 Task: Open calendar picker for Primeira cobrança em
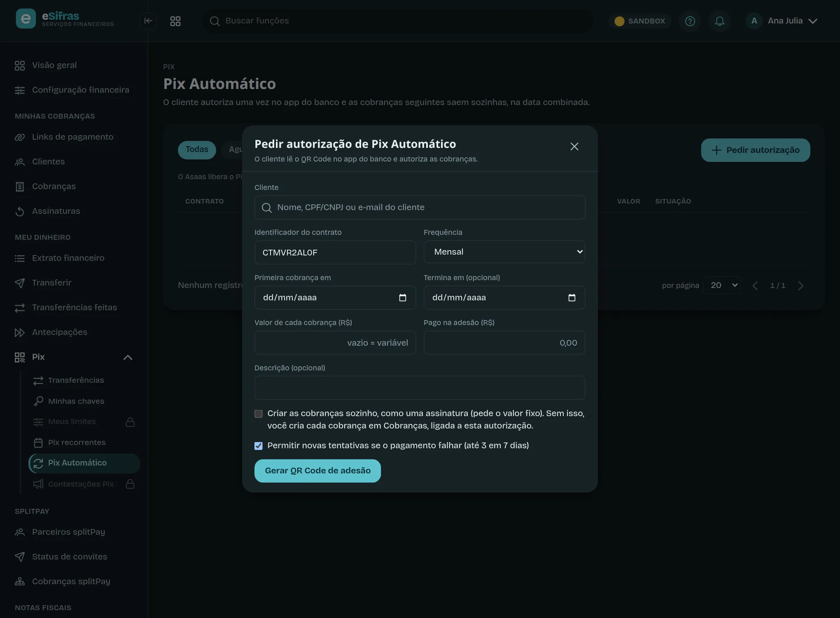click(403, 297)
